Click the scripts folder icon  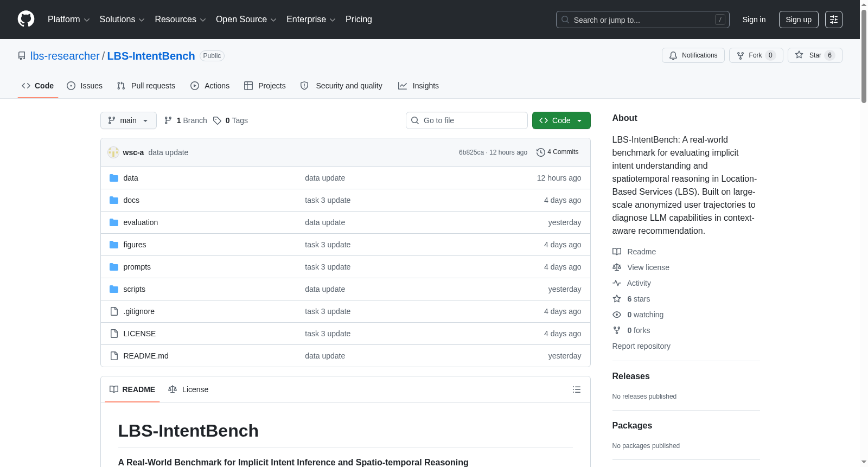point(114,289)
